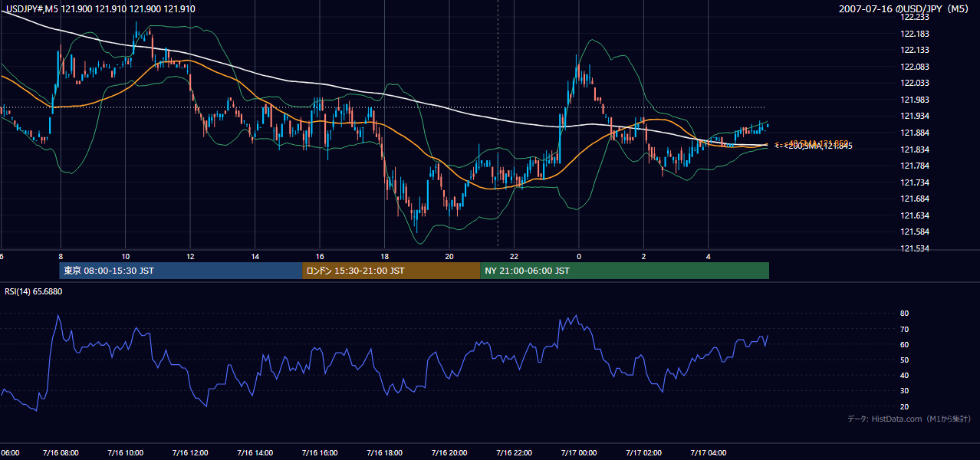The image size is (980, 460).
Task: Click the 4 hour tick under price chart
Action: tap(709, 256)
